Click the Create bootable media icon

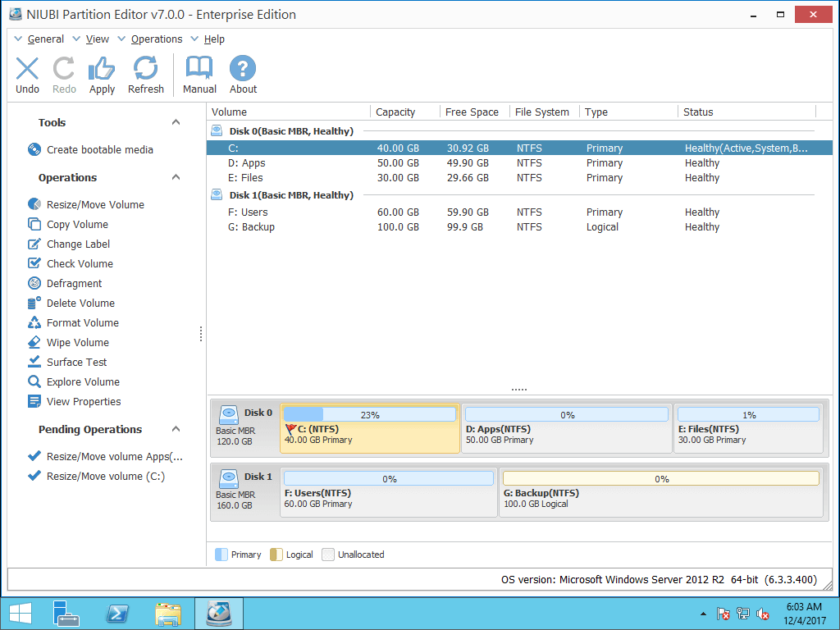click(34, 149)
